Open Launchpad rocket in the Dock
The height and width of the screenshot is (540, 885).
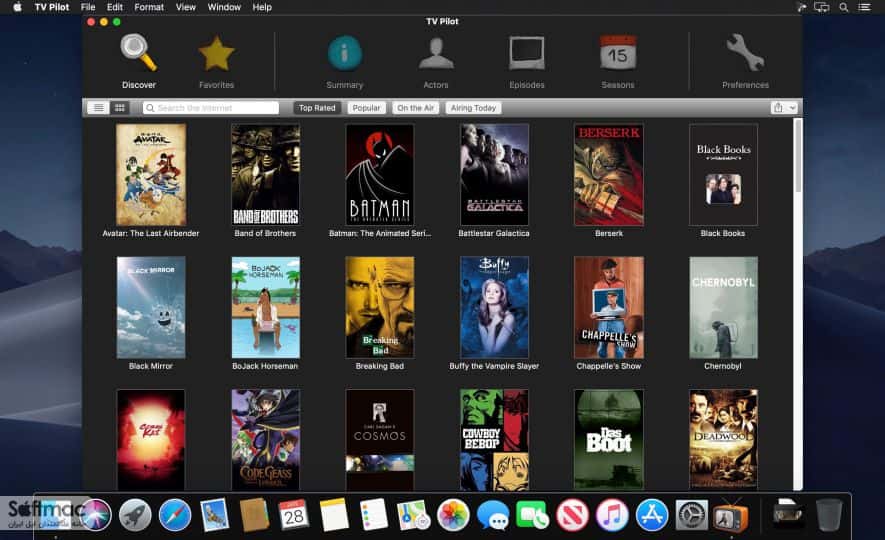pyautogui.click(x=134, y=515)
